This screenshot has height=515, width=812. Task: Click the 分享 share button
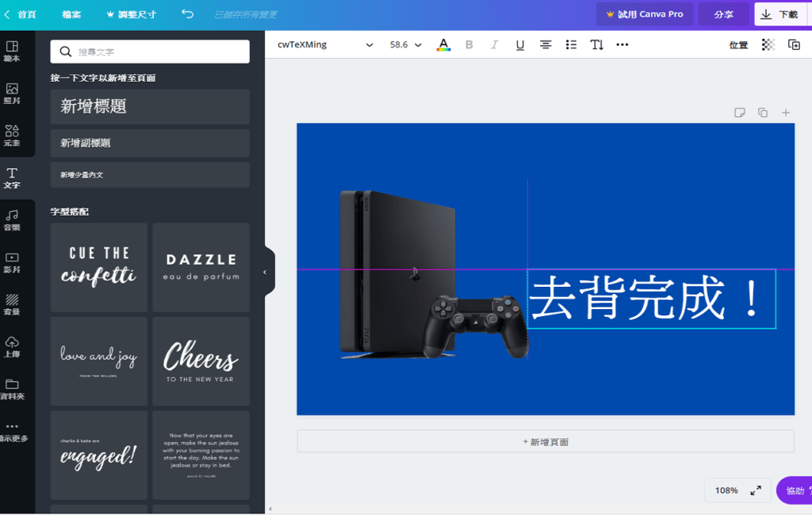(x=723, y=14)
